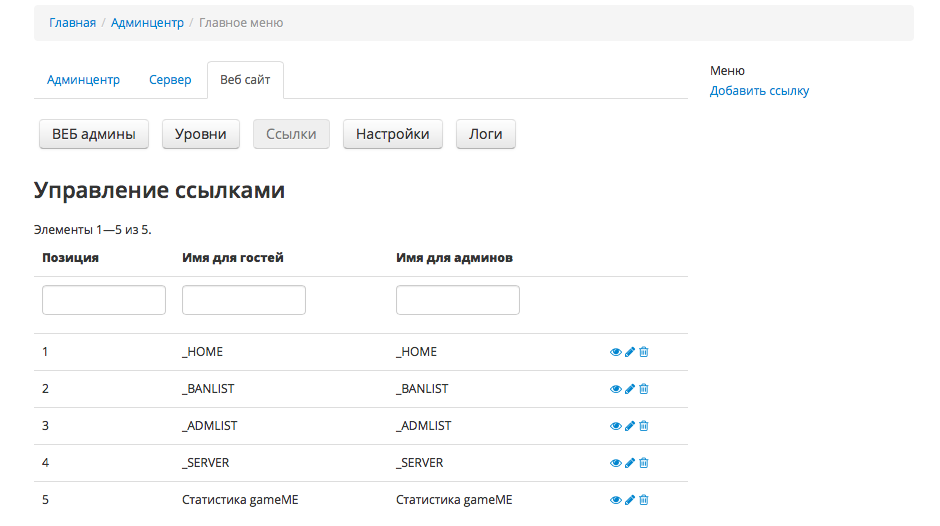940x526 pixels.
Task: Focus the Имя для админов filter field
Action: point(458,300)
